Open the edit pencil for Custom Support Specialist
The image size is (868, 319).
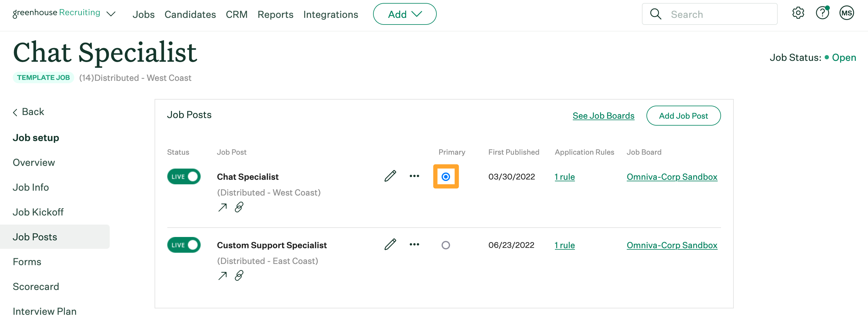[391, 245]
